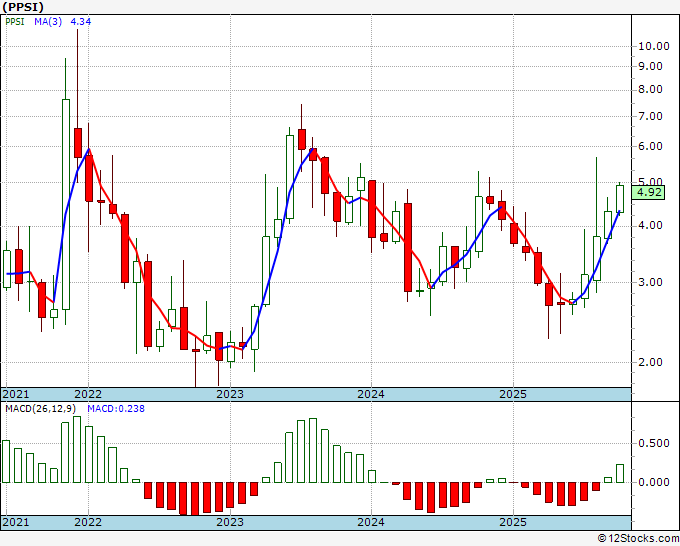Click the 10.00 price axis label
Viewport: 680px width, 546px height.
[654, 46]
